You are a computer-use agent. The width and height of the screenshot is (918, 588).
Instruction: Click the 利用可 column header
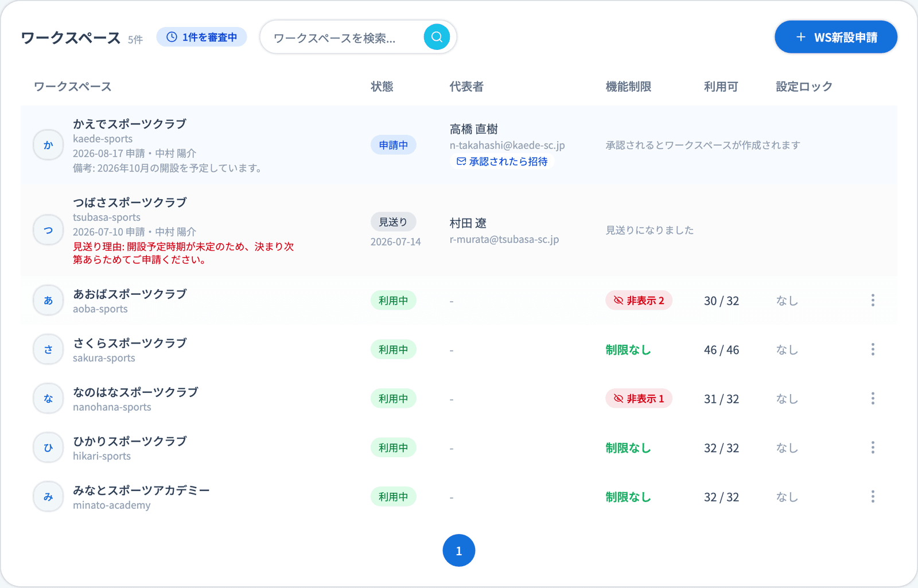pos(721,87)
